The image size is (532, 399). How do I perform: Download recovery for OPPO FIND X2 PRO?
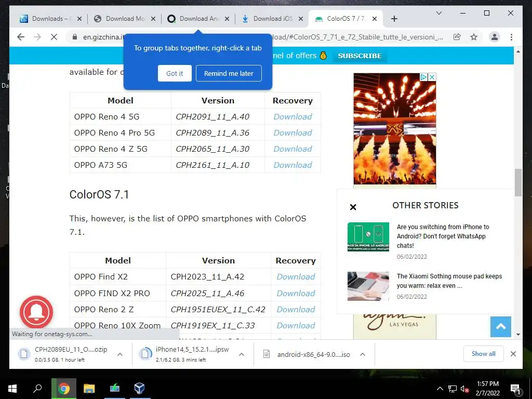[x=296, y=293]
